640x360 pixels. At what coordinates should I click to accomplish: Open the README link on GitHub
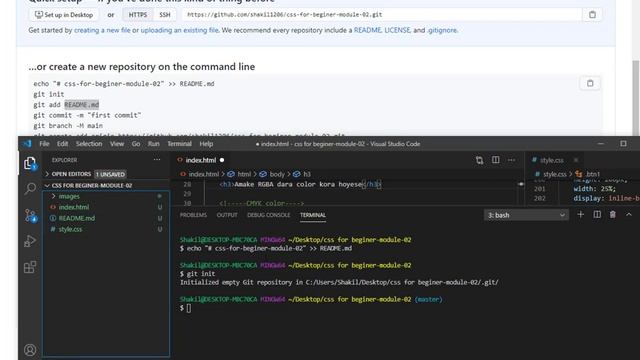[x=367, y=30]
